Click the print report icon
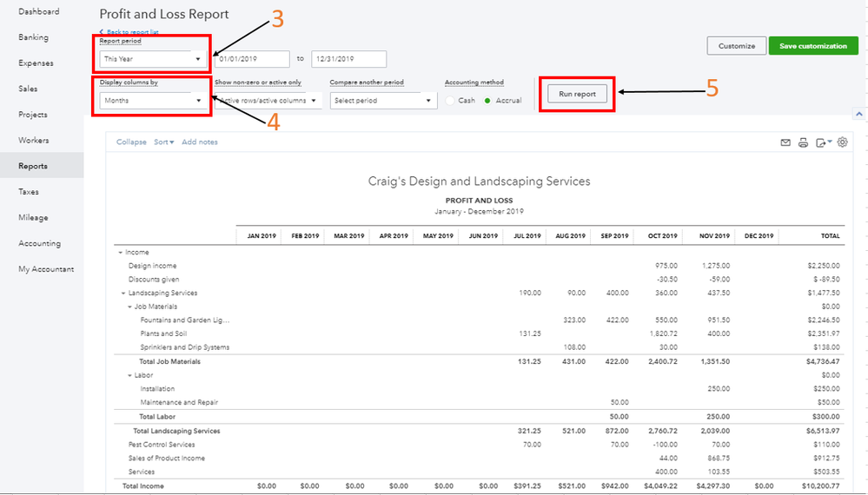 pyautogui.click(x=804, y=142)
